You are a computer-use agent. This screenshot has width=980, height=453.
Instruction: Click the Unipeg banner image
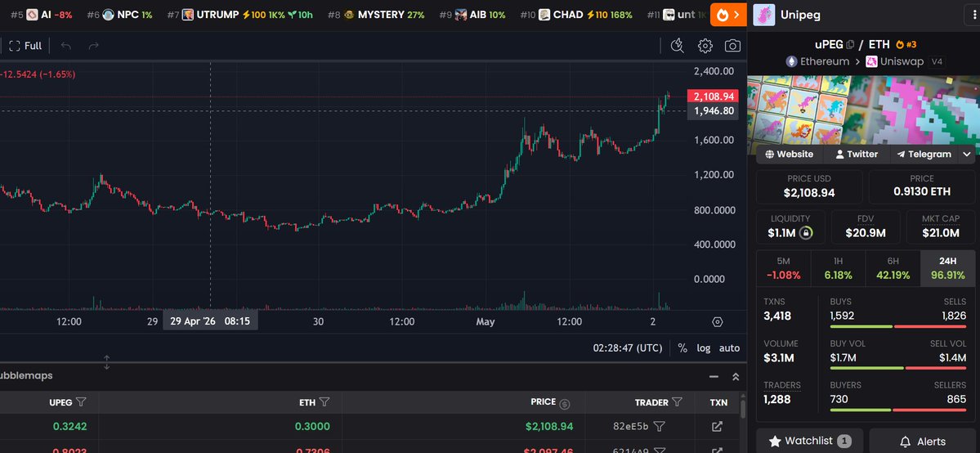tap(864, 110)
